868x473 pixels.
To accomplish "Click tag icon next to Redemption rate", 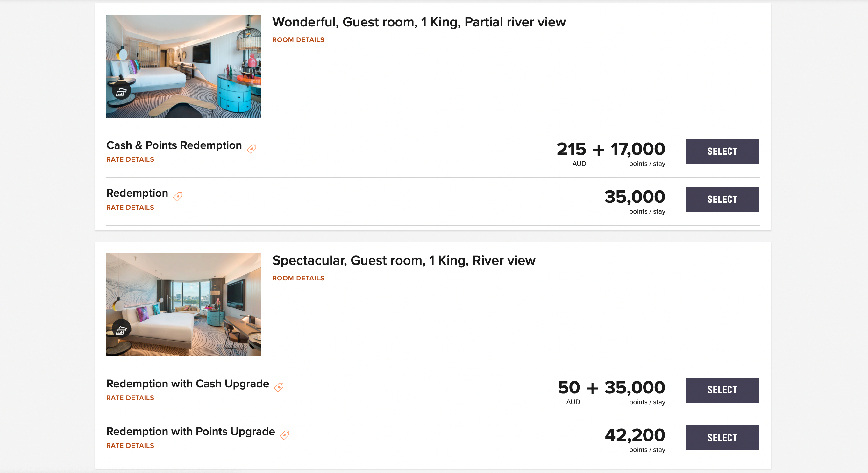I will click(178, 196).
